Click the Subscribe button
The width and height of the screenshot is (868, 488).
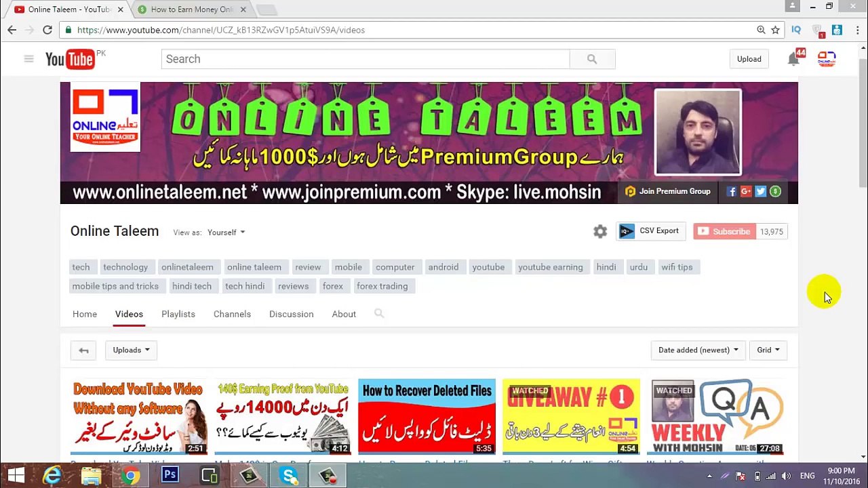click(x=724, y=232)
